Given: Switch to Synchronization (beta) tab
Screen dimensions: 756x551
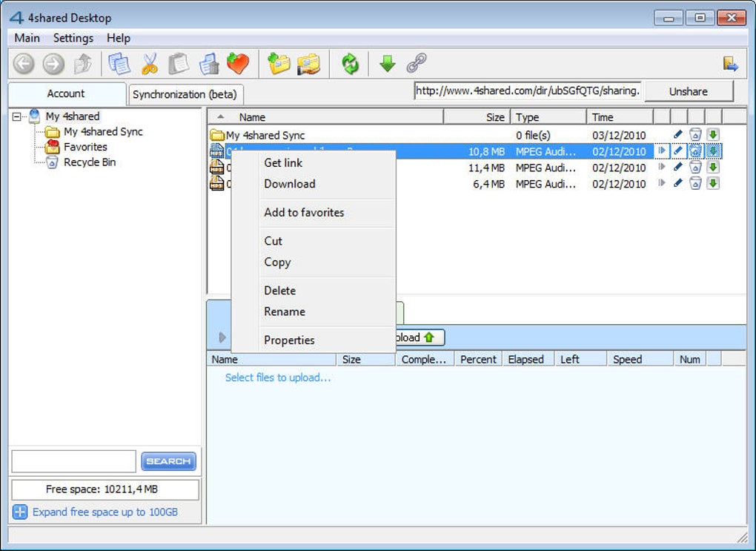Looking at the screenshot, I should coord(185,95).
